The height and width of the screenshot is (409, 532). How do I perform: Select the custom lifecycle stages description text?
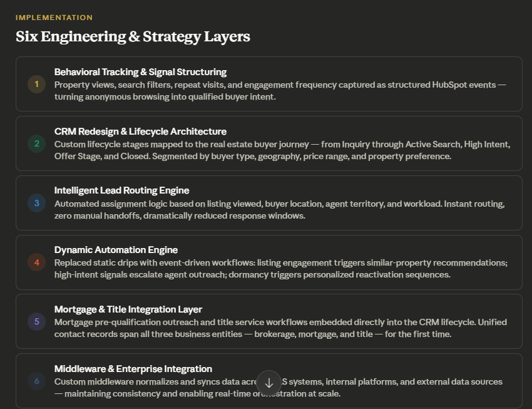point(282,150)
